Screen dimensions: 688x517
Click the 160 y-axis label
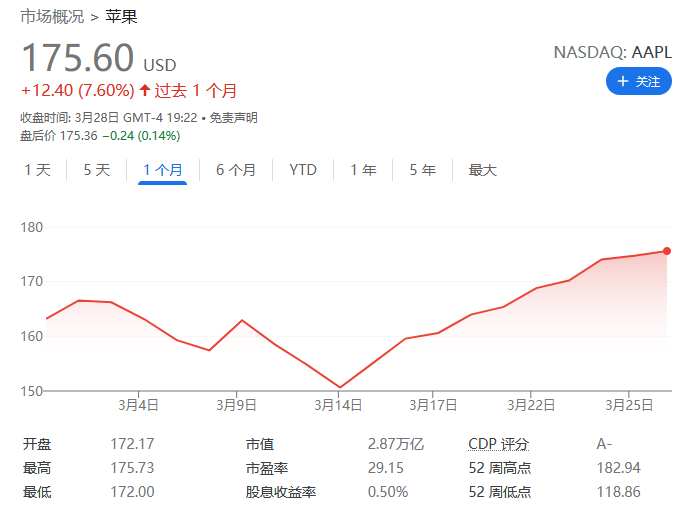coord(32,337)
